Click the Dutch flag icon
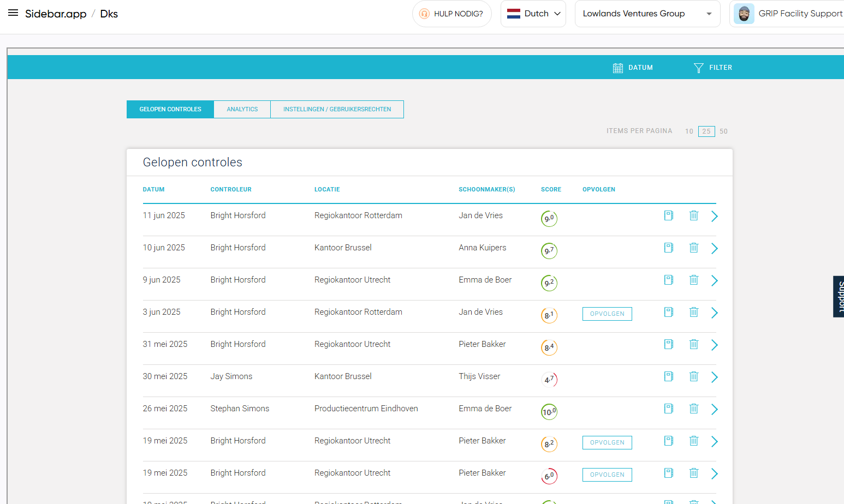Viewport: 844px width, 504px height. (514, 14)
